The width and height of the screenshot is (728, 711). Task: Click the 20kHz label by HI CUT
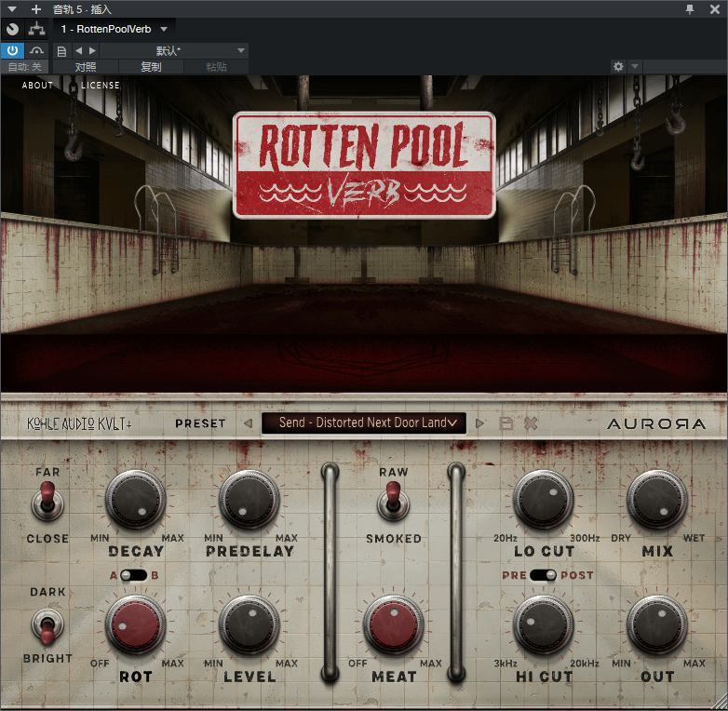click(585, 664)
